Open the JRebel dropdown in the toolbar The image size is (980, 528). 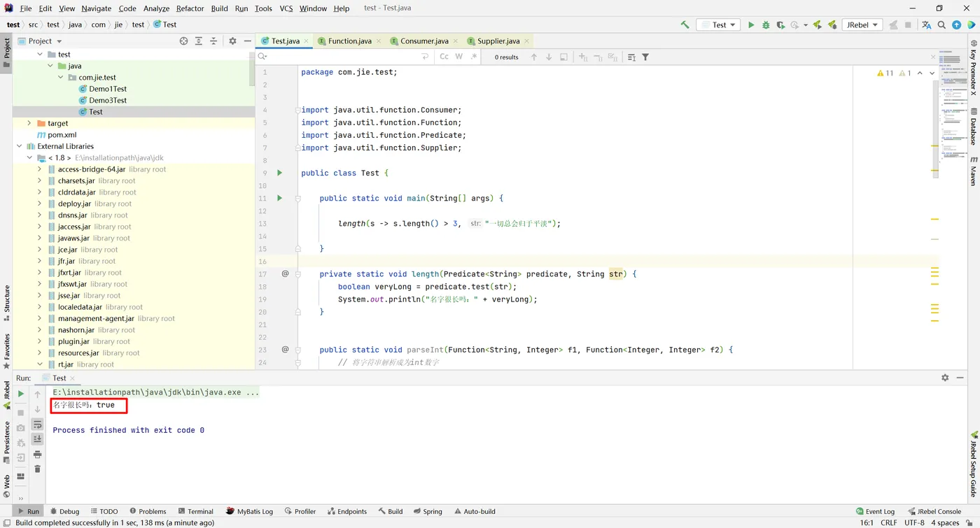pyautogui.click(x=862, y=24)
